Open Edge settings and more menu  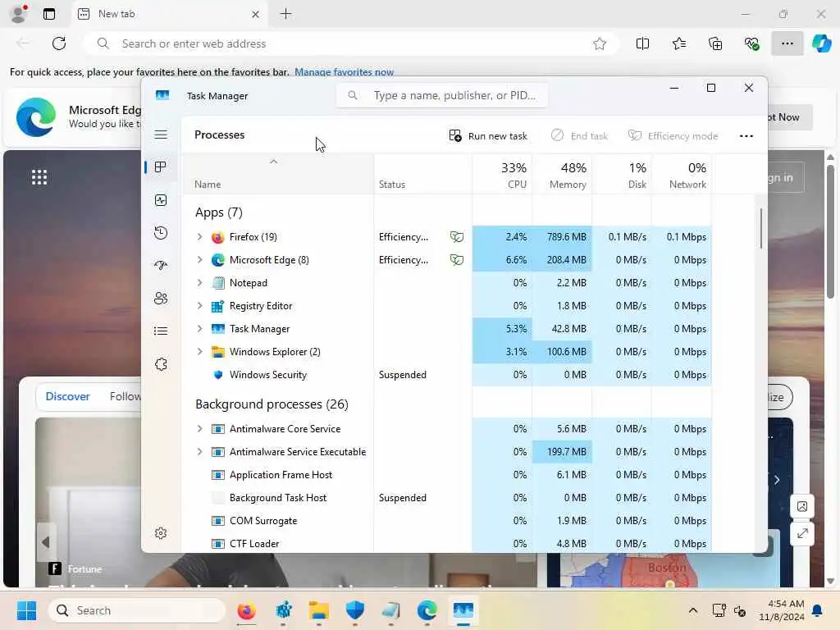click(x=787, y=44)
